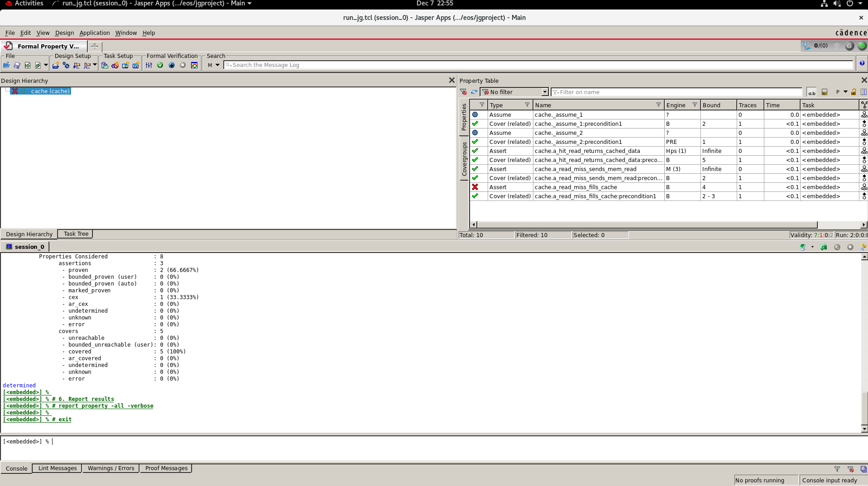Click the Search the Message Log field
Viewport: 868px width, 486px height.
(x=538, y=65)
